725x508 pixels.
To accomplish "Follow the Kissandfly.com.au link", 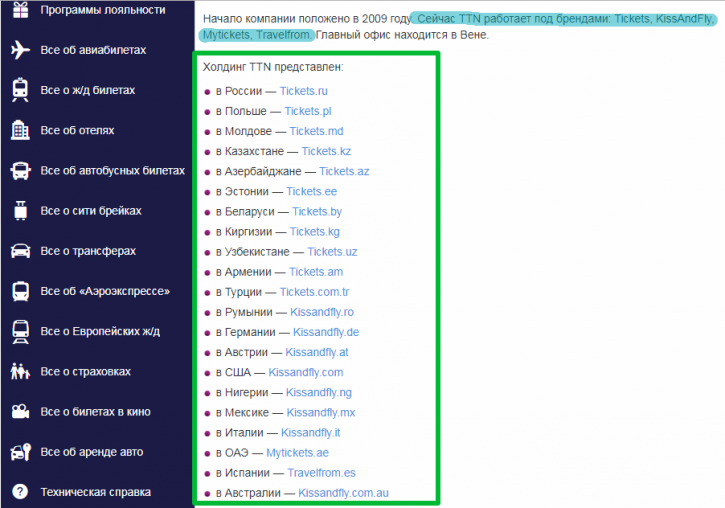I will tap(343, 493).
